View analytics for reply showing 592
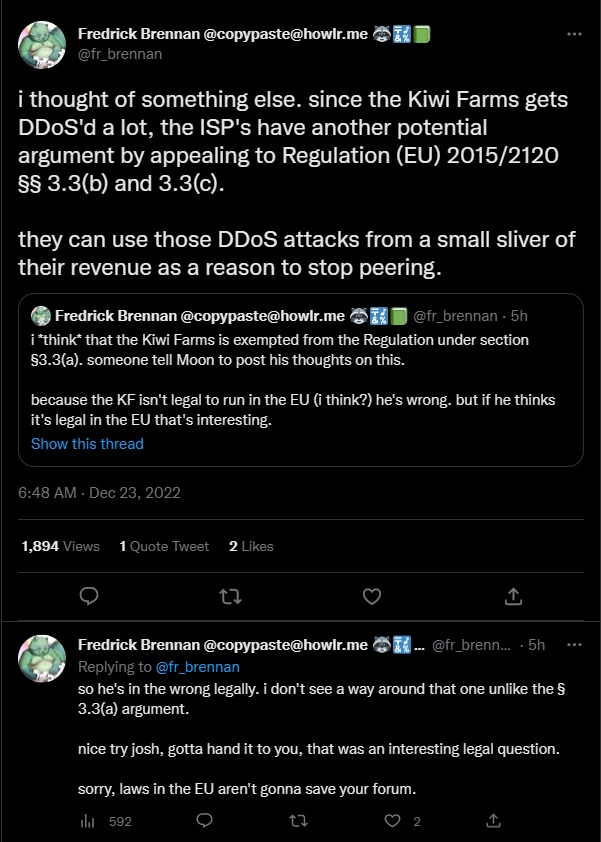The width and height of the screenshot is (601, 842). point(105,821)
